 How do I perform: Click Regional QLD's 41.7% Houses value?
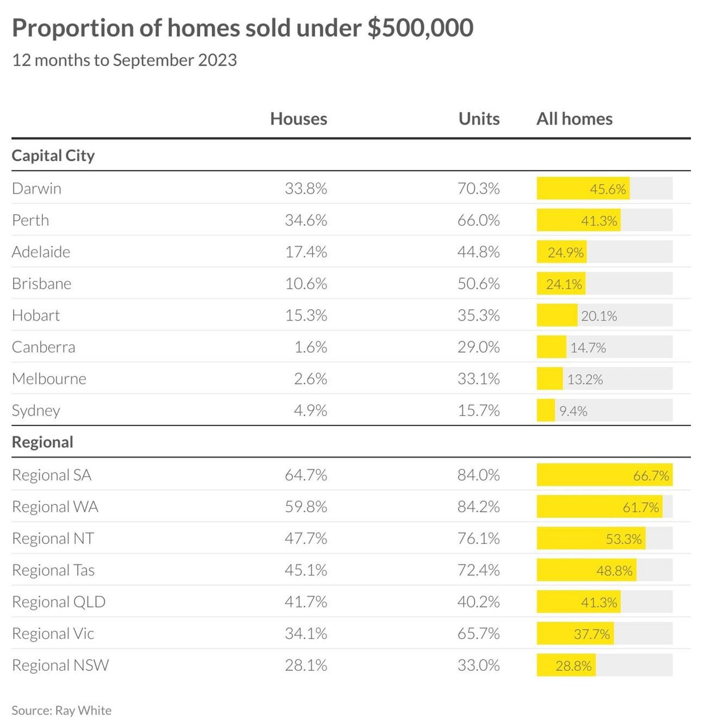click(x=306, y=602)
